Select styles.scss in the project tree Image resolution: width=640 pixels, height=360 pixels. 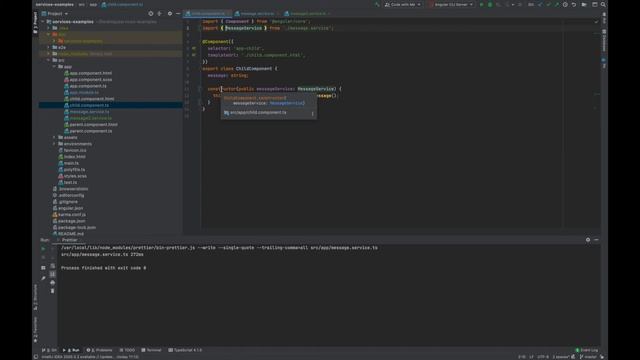tap(75, 176)
